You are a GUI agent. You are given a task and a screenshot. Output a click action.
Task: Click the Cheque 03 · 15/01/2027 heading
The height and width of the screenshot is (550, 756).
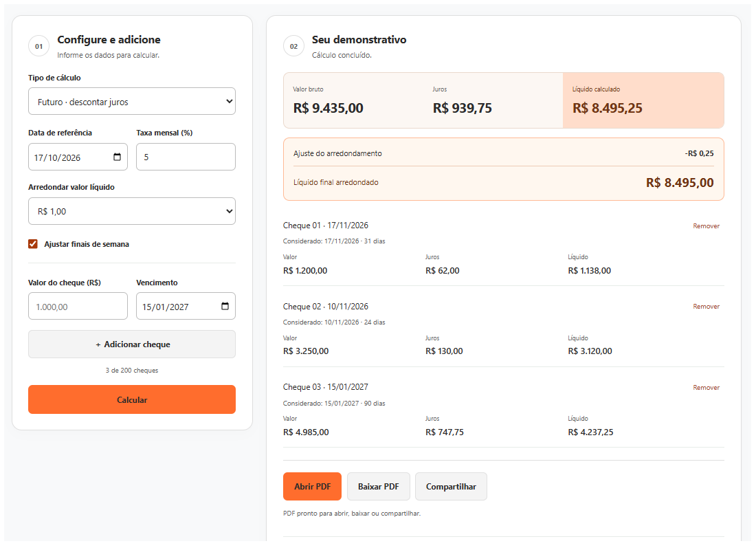tap(326, 387)
